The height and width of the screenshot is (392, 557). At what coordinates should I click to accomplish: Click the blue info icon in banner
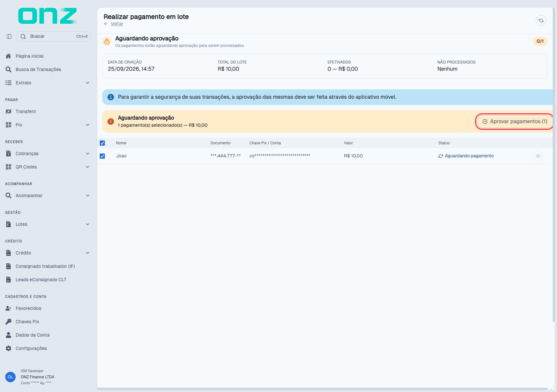[x=111, y=97]
